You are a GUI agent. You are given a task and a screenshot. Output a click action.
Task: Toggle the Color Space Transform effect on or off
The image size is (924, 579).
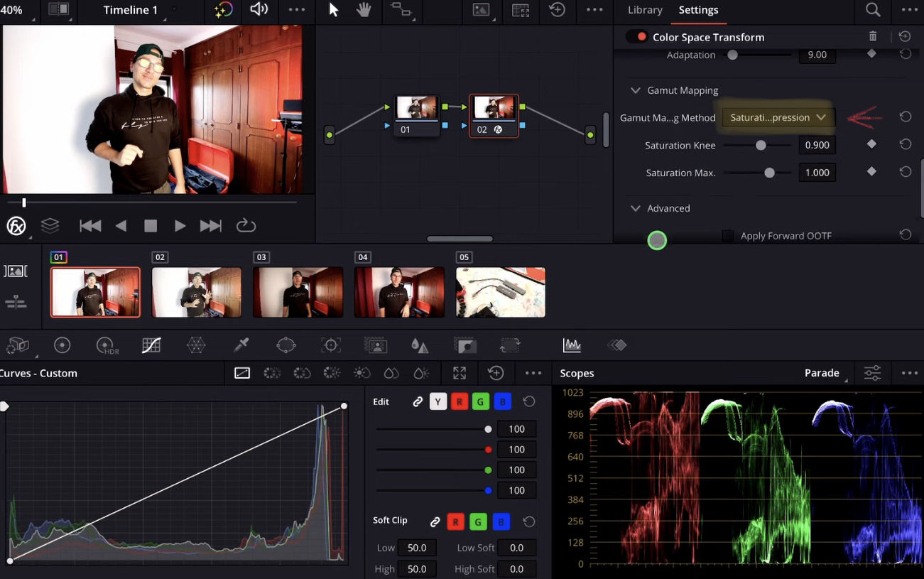coord(637,37)
